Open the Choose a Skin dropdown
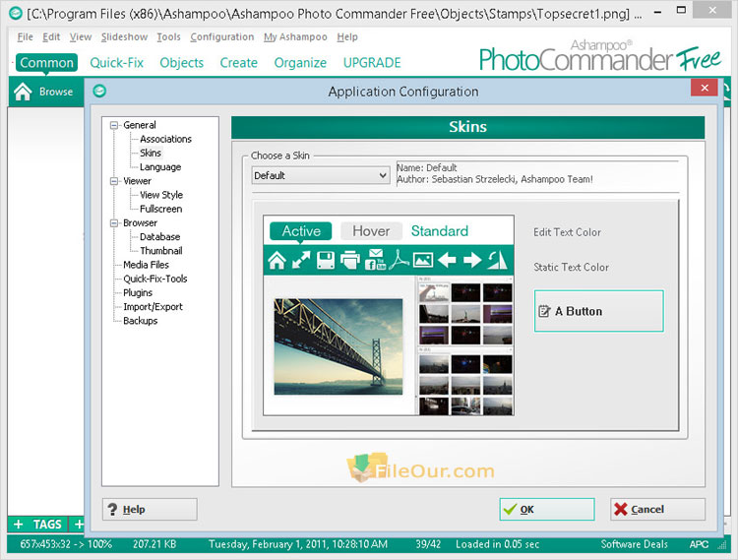 pyautogui.click(x=321, y=175)
